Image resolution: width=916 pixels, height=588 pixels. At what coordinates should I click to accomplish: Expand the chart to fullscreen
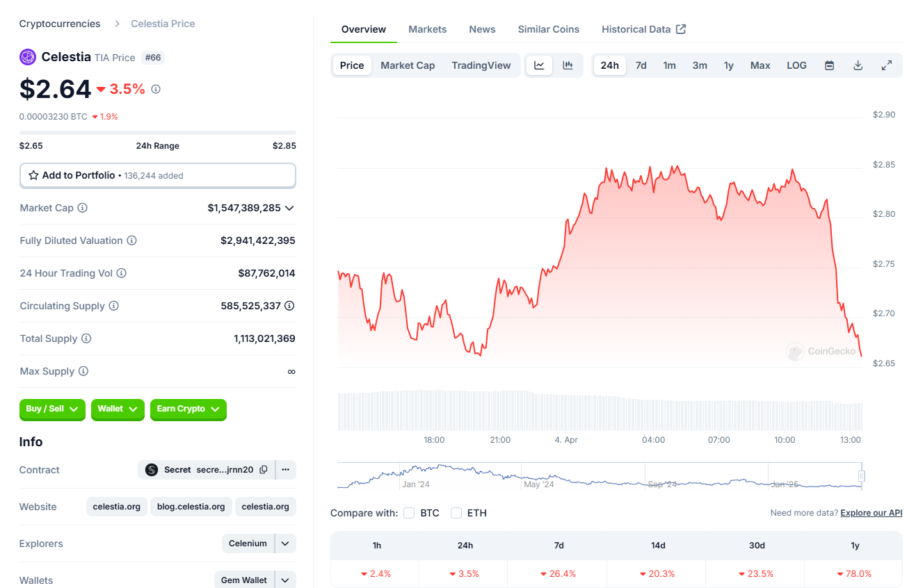click(886, 65)
